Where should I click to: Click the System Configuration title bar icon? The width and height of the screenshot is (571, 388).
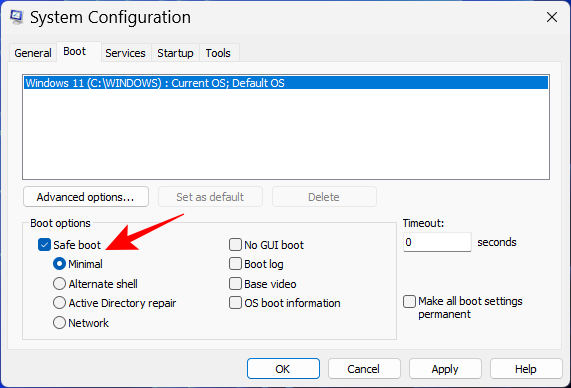16,16
